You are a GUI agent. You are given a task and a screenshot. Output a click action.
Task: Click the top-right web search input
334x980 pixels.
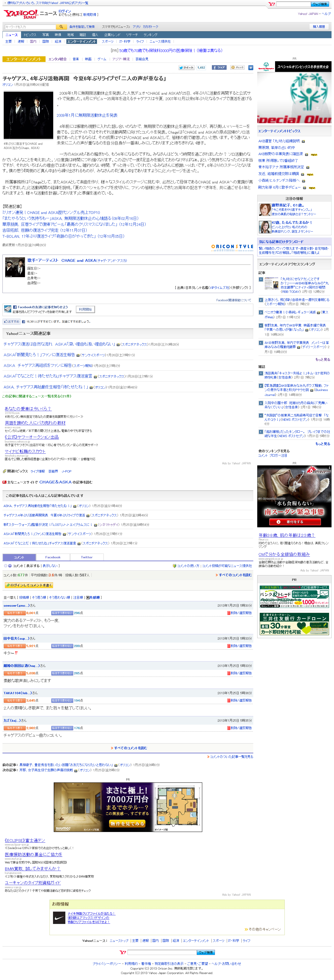tap(293, 4)
